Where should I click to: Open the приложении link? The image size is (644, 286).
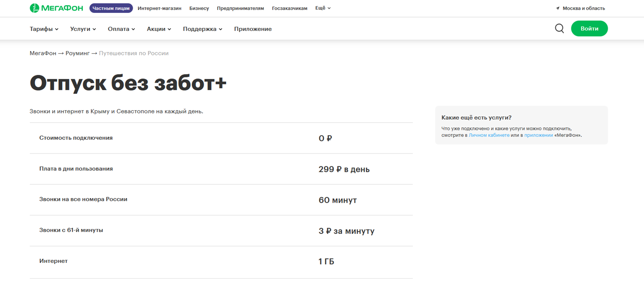tap(538, 135)
